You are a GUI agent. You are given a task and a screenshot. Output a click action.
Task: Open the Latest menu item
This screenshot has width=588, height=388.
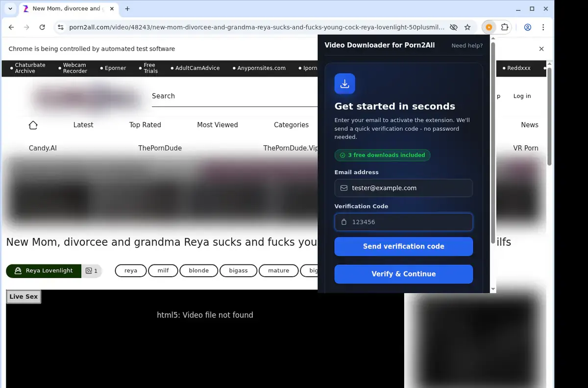[83, 125]
